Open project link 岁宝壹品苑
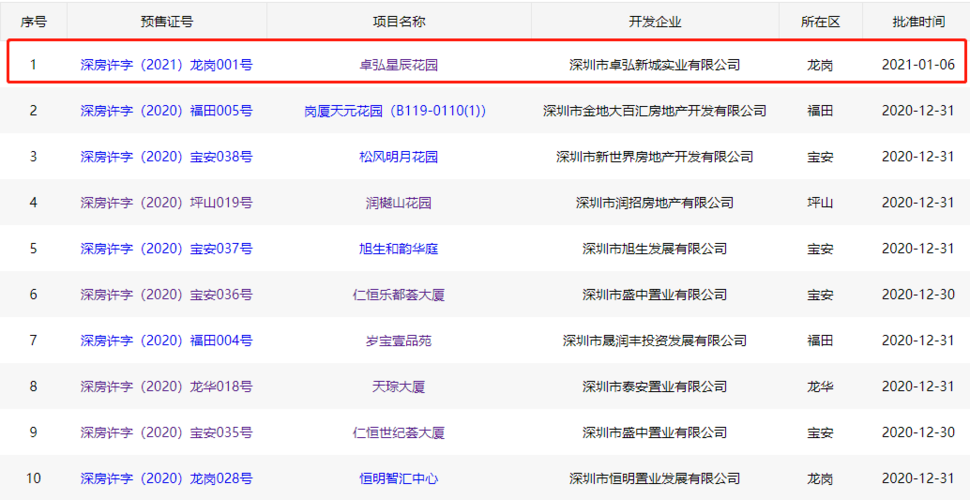This screenshot has width=970, height=500. [398, 340]
